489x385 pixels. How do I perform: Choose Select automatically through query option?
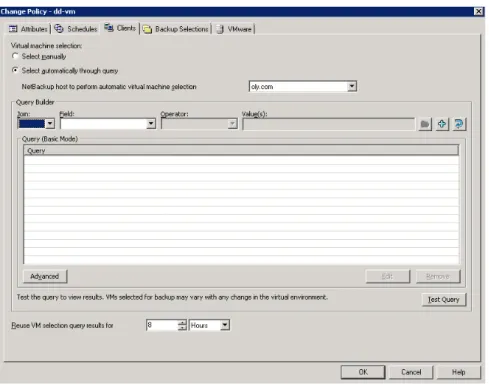pyautogui.click(x=15, y=70)
